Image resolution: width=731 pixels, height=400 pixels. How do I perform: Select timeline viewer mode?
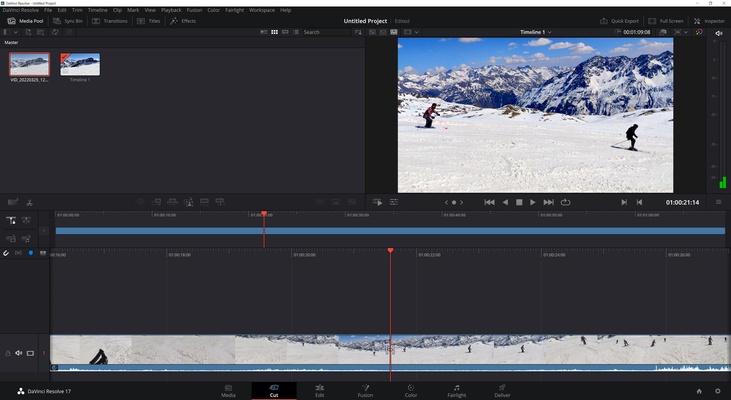tap(394, 32)
